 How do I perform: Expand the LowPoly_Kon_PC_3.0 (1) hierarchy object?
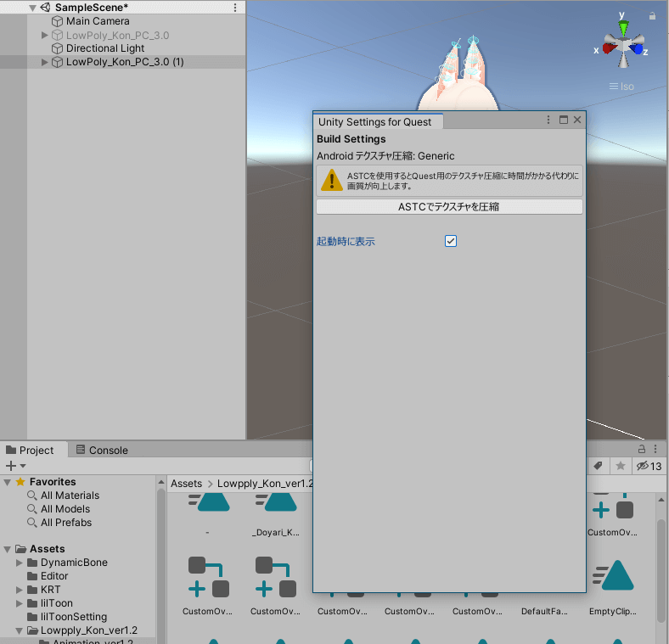(45, 62)
